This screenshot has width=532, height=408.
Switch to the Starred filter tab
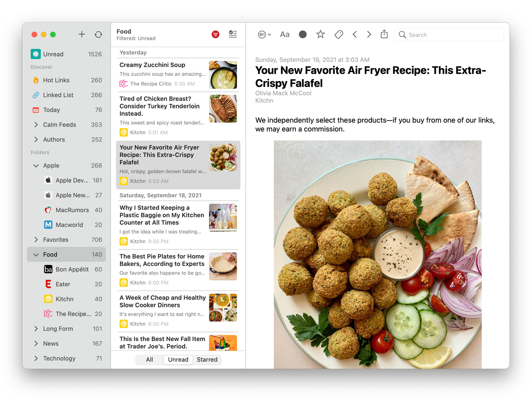point(207,359)
